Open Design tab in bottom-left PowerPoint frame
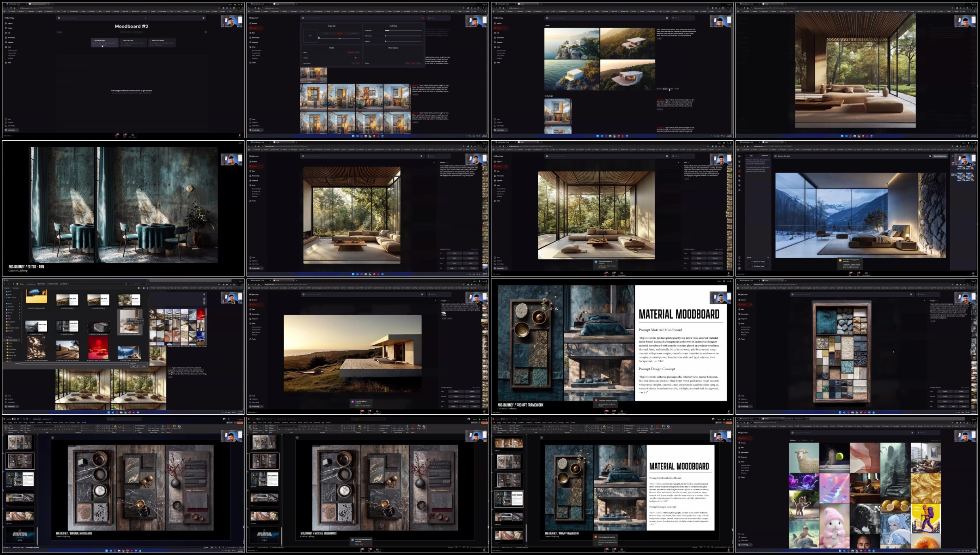This screenshot has height=555, width=980. point(25,423)
